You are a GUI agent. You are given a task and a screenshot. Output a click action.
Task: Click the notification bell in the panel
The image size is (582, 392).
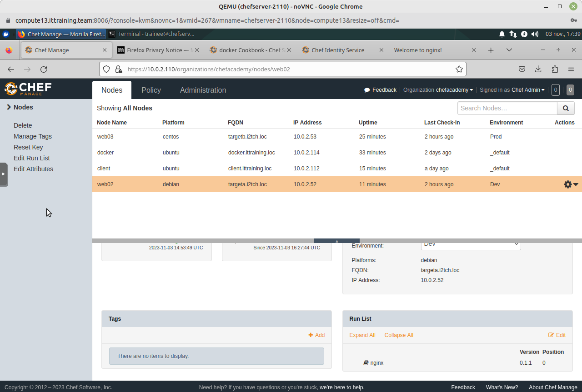pyautogui.click(x=502, y=34)
